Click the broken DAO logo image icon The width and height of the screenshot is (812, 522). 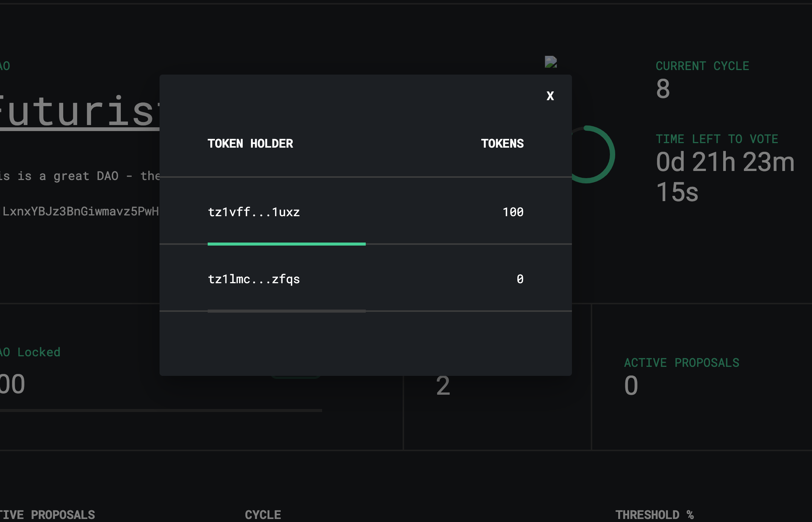click(550, 63)
